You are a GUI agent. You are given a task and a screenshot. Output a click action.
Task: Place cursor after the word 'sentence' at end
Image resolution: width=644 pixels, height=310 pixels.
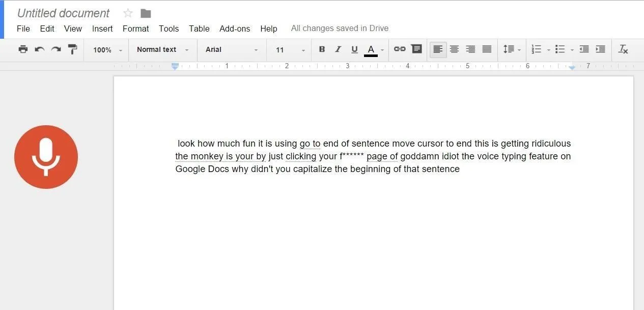[460, 169]
